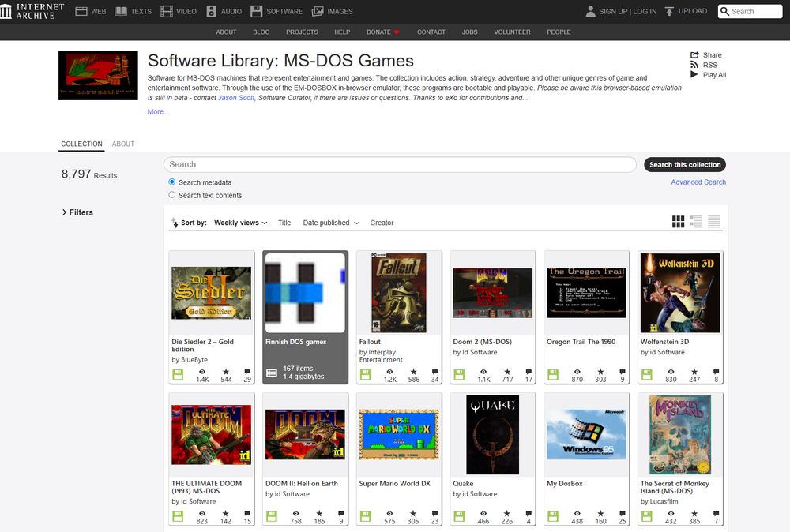790x532 pixels.
Task: Open the Audio section in top bar
Action: click(224, 11)
